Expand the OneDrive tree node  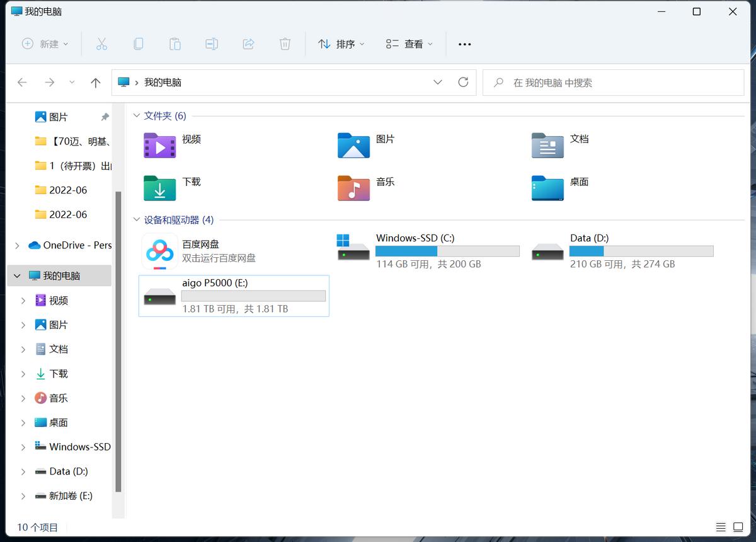point(17,245)
